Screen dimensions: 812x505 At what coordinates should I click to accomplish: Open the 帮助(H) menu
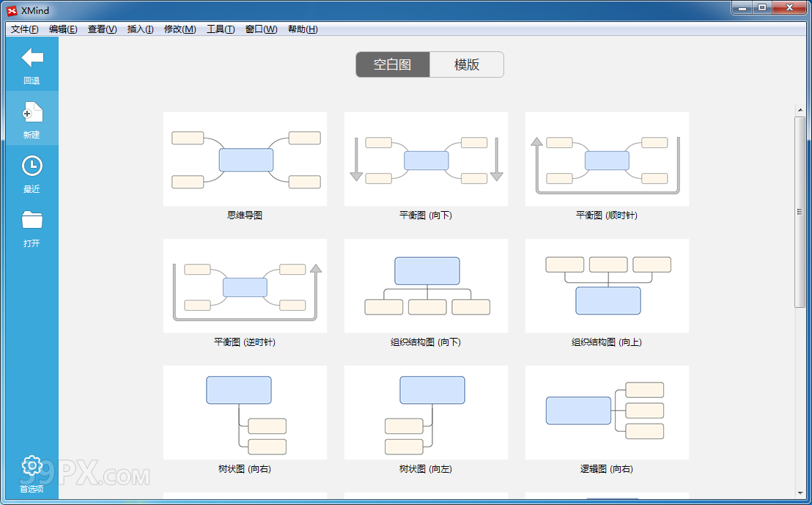click(x=303, y=29)
